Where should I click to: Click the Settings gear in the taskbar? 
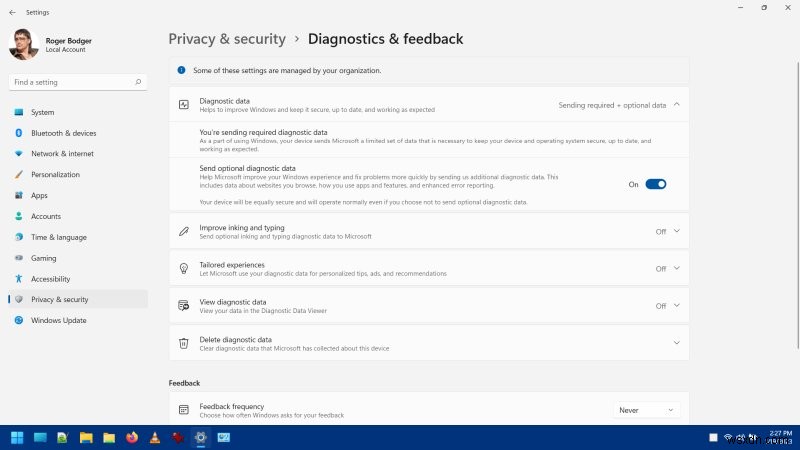point(201,437)
